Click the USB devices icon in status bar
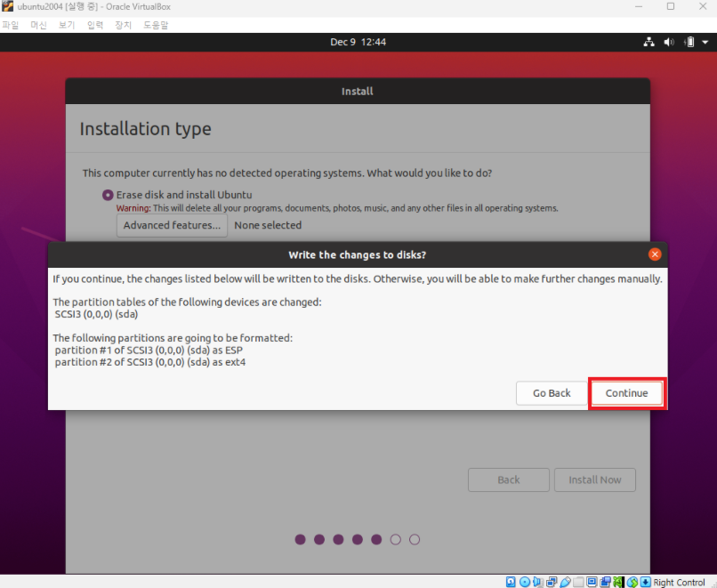Image resolution: width=717 pixels, height=588 pixels. pos(565,582)
